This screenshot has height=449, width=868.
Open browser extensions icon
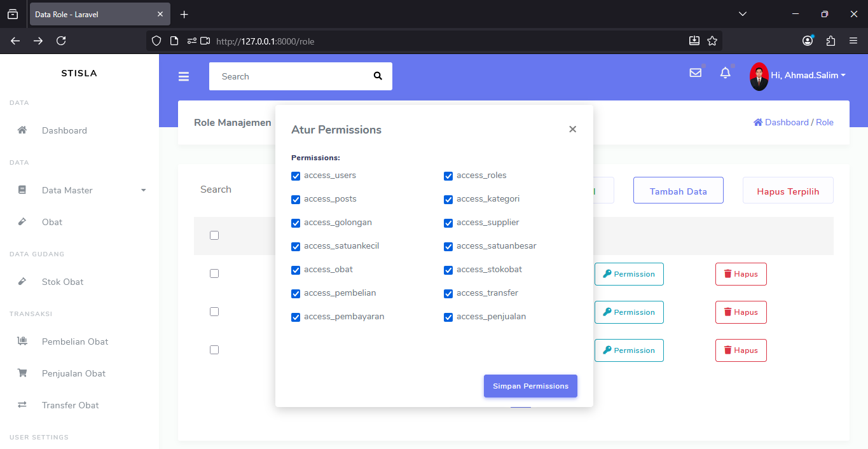[830, 41]
